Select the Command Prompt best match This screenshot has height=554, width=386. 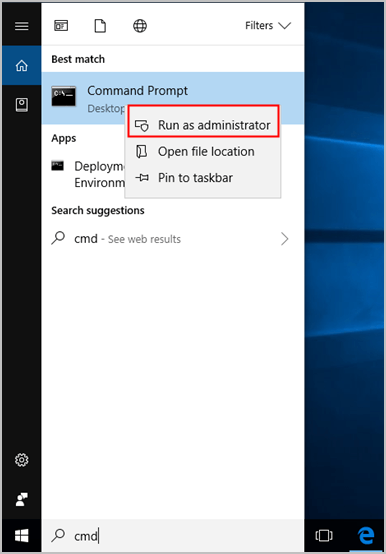[173, 98]
